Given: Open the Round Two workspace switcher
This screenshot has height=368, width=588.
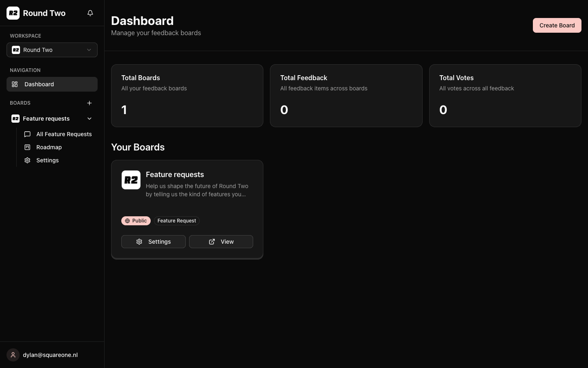Looking at the screenshot, I should (52, 50).
